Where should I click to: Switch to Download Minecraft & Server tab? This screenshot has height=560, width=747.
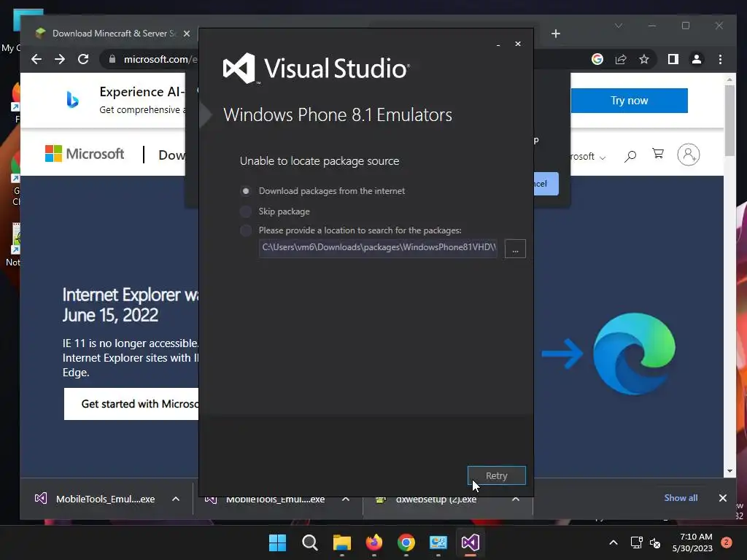tap(113, 34)
